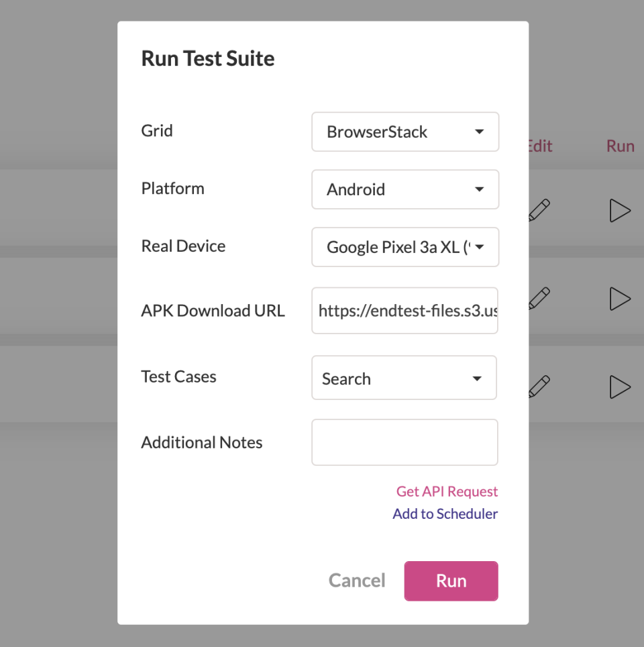Click the Additional Notes text box
This screenshot has height=647, width=644.
[405, 442]
